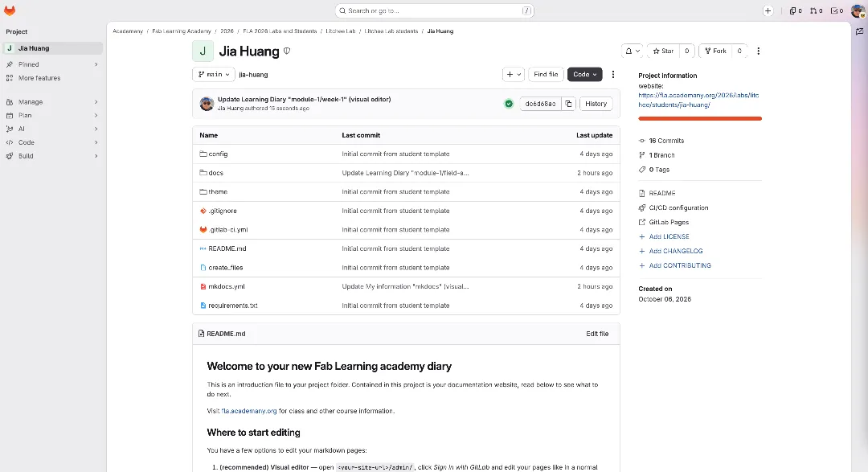868x472 pixels.
Task: Open the notification bell dropdown
Action: 633,51
